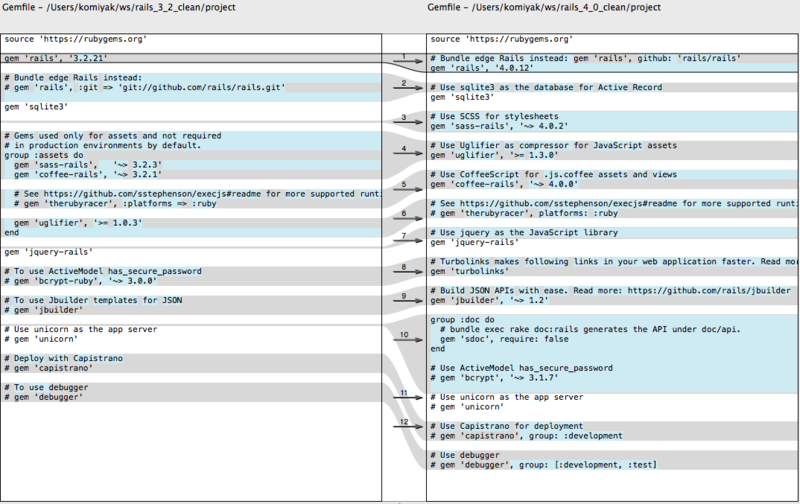This screenshot has height=504, width=800.
Task: Click '# To use debugger' comment
Action: tap(46, 388)
